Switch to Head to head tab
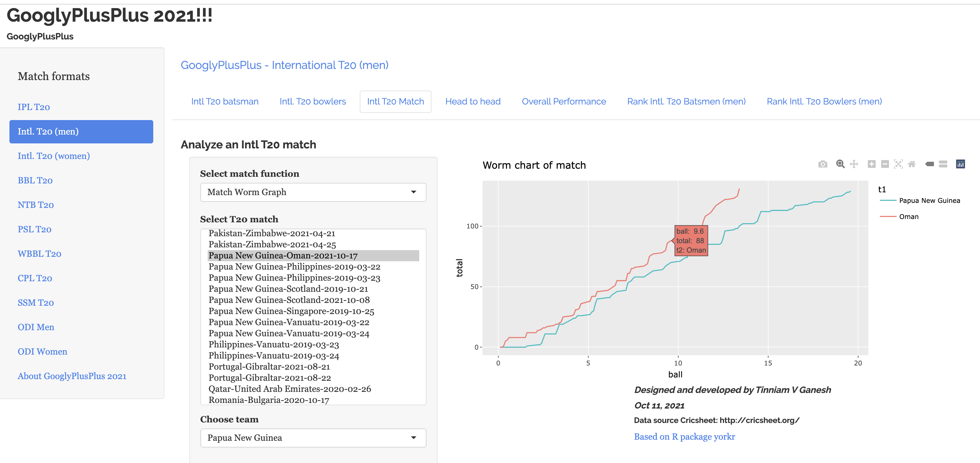980x463 pixels. (473, 102)
